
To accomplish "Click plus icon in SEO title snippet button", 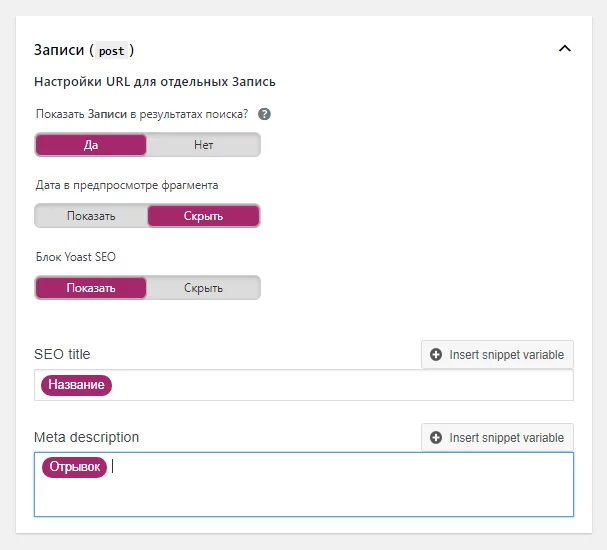I will point(436,355).
